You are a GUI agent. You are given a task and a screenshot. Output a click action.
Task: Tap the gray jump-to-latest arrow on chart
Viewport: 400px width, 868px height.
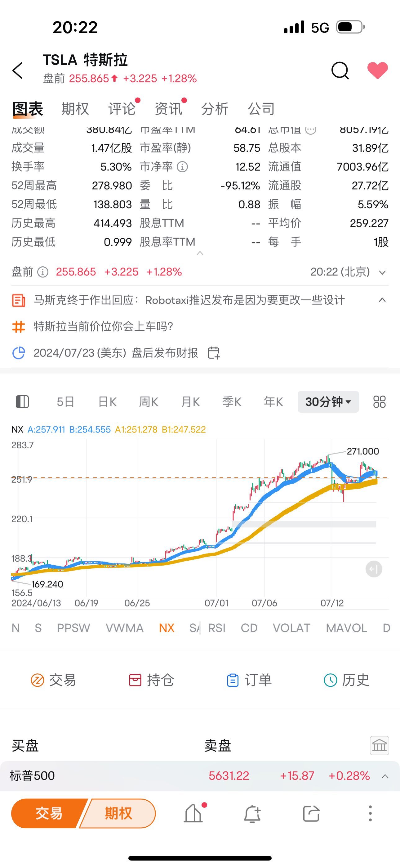[374, 569]
